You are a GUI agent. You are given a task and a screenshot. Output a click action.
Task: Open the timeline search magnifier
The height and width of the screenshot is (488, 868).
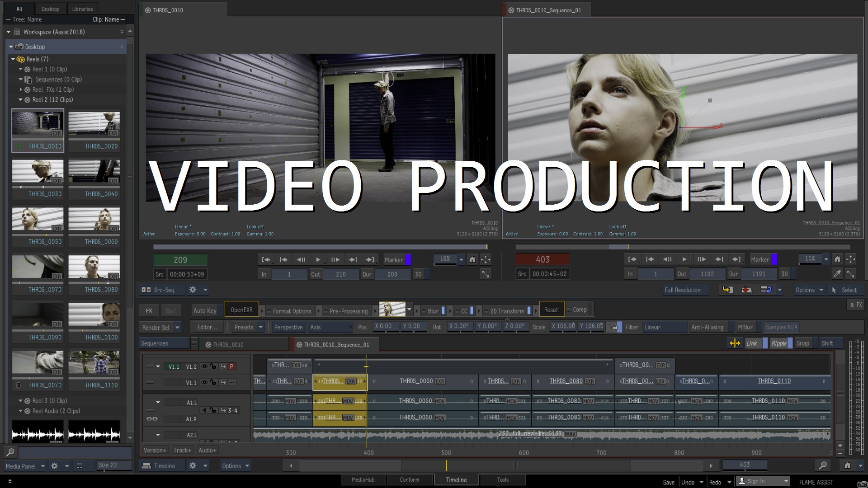pyautogui.click(x=823, y=465)
